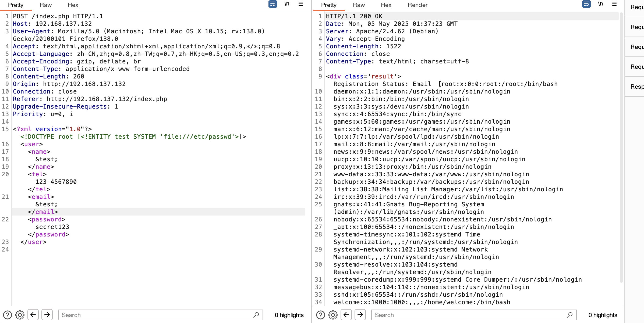The height and width of the screenshot is (323, 644).
Task: Click the 'Content-Length: 260' request header
Action: 48,77
